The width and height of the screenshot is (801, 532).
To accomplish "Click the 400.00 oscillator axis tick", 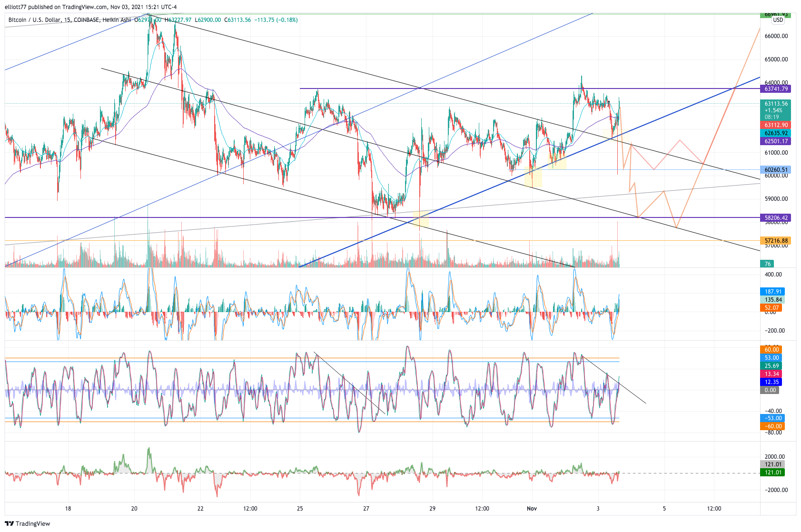I will pos(773,275).
